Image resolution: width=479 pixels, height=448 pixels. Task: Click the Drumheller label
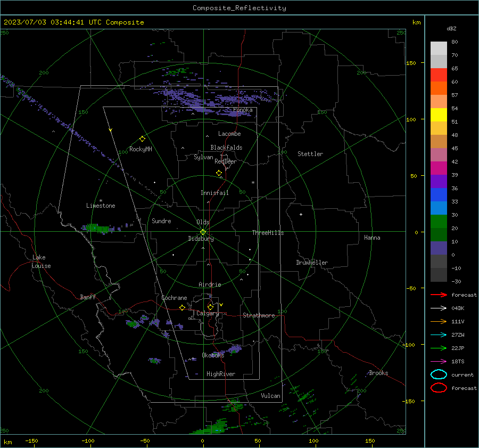coord(312,263)
